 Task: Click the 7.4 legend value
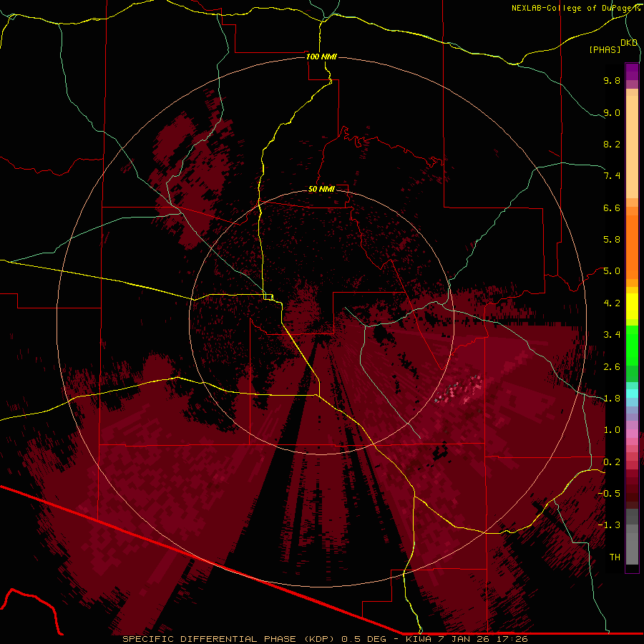coord(612,176)
